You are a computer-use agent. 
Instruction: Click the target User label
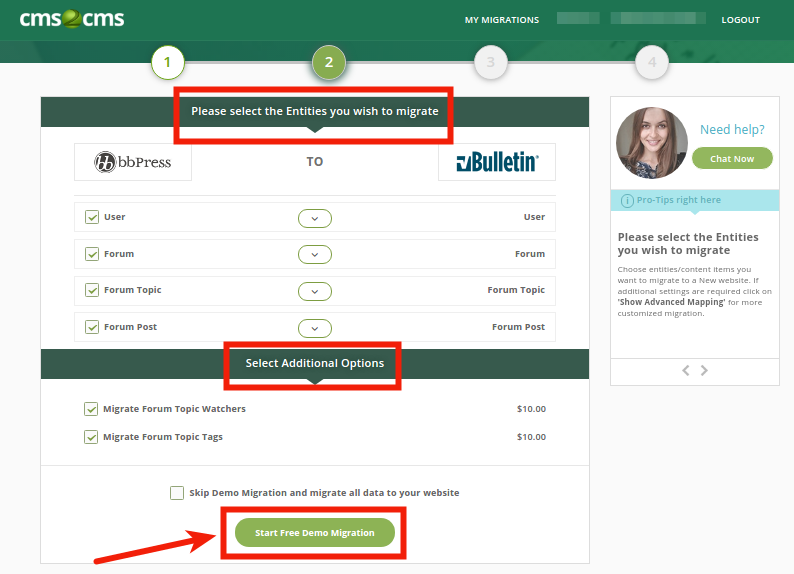[x=534, y=217]
